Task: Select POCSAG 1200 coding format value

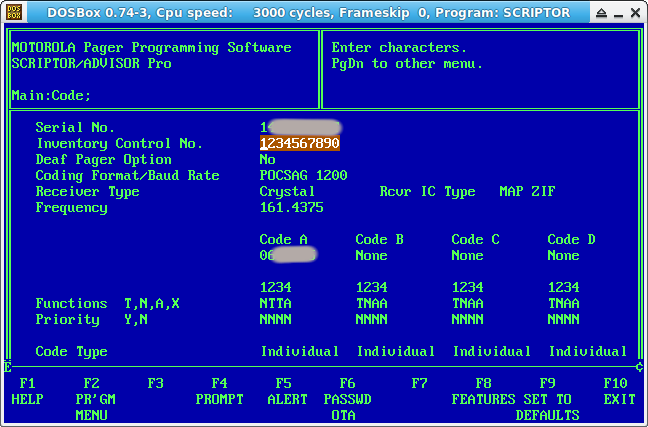Action: coord(303,175)
